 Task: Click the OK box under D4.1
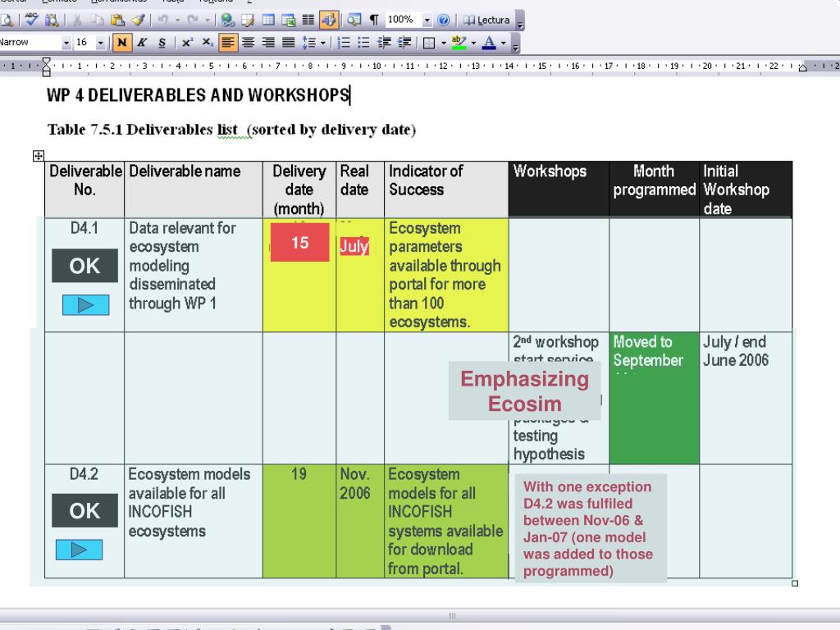click(84, 266)
